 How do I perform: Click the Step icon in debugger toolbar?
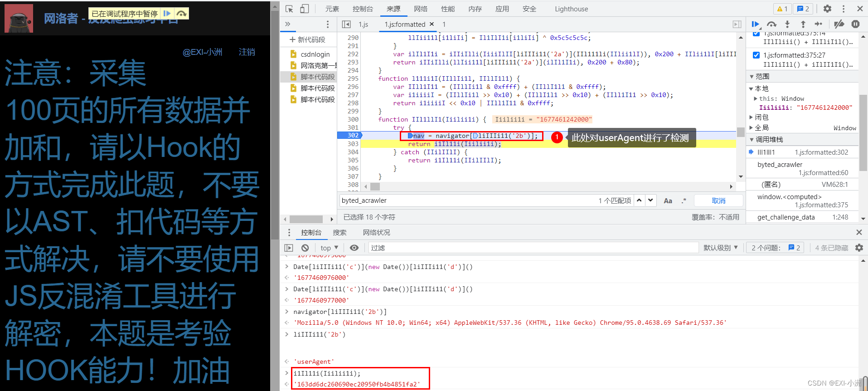click(x=818, y=24)
